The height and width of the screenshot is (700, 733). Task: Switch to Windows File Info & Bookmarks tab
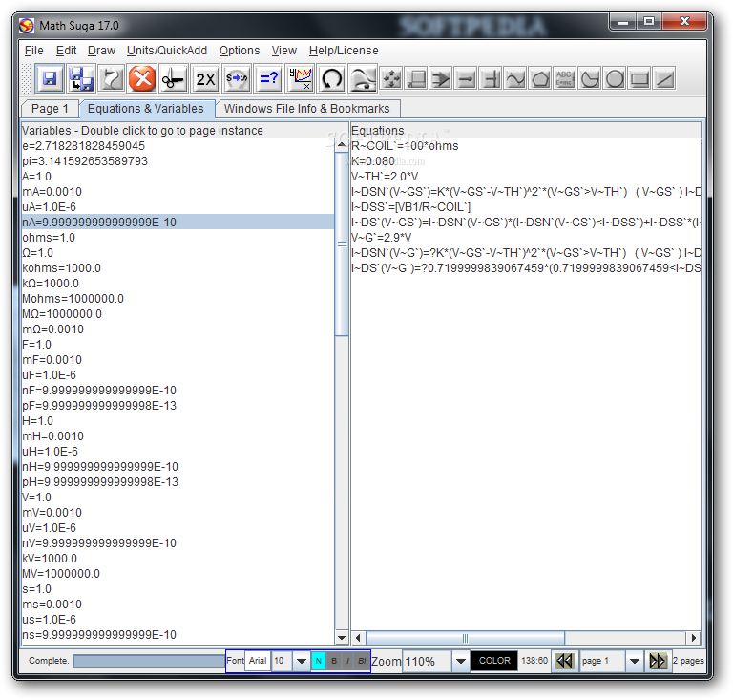click(x=306, y=109)
